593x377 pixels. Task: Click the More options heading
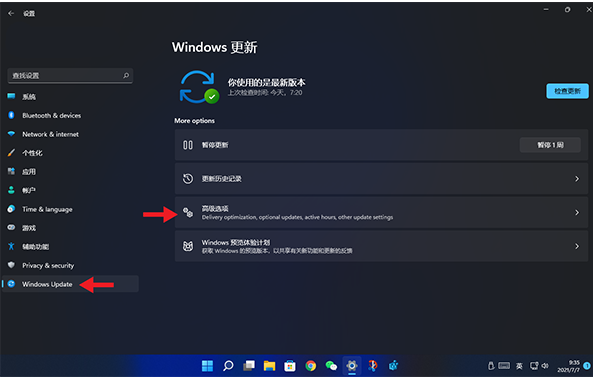(x=194, y=121)
